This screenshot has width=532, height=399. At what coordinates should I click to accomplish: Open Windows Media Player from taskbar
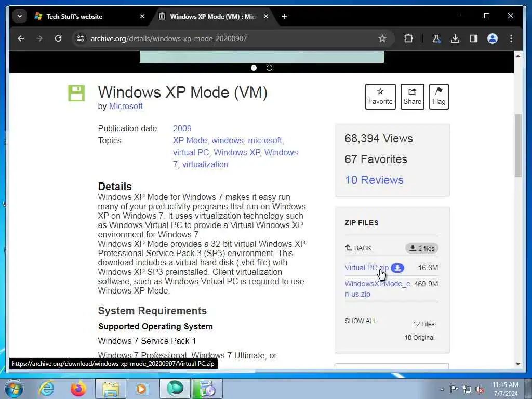click(141, 389)
